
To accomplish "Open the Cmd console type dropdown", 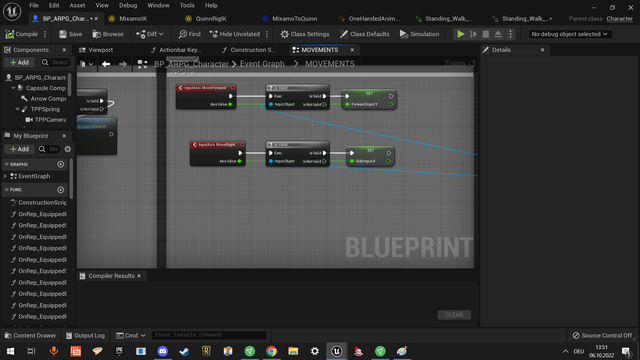I will click(131, 336).
